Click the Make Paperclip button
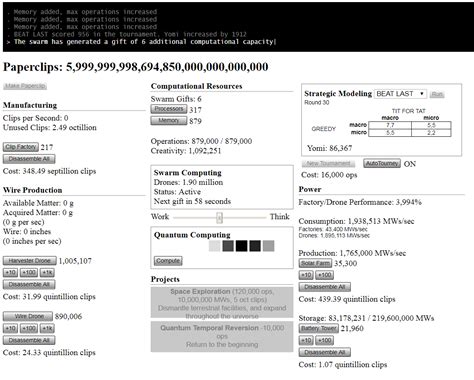This screenshot has height=380, width=474. 25,86
